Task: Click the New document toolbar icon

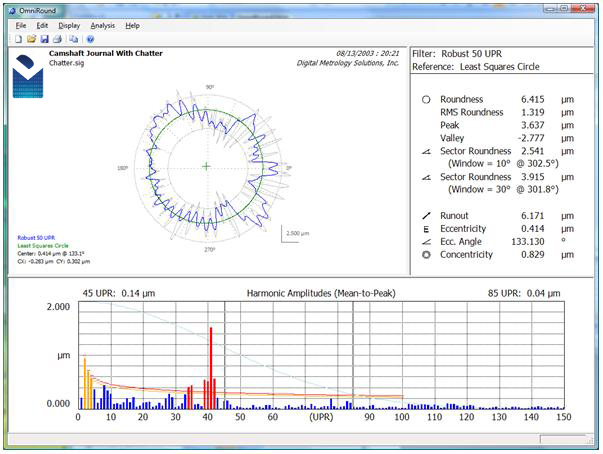Action: [x=18, y=39]
